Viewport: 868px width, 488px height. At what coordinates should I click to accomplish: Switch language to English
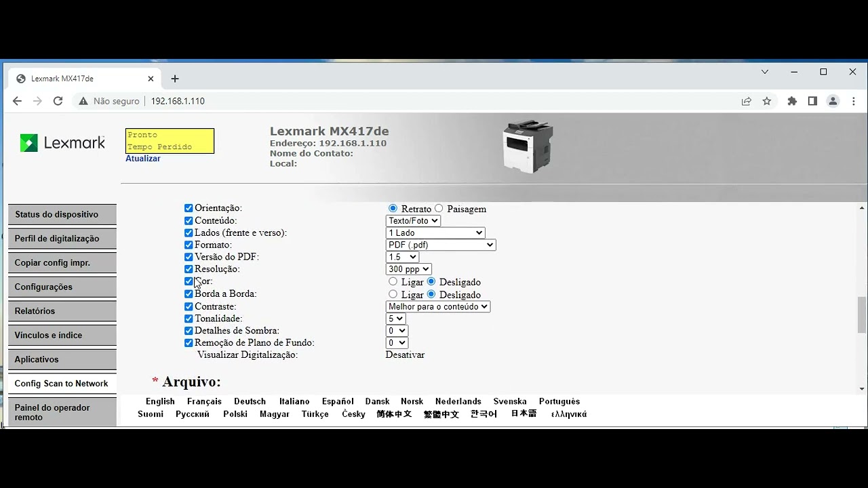pos(160,401)
